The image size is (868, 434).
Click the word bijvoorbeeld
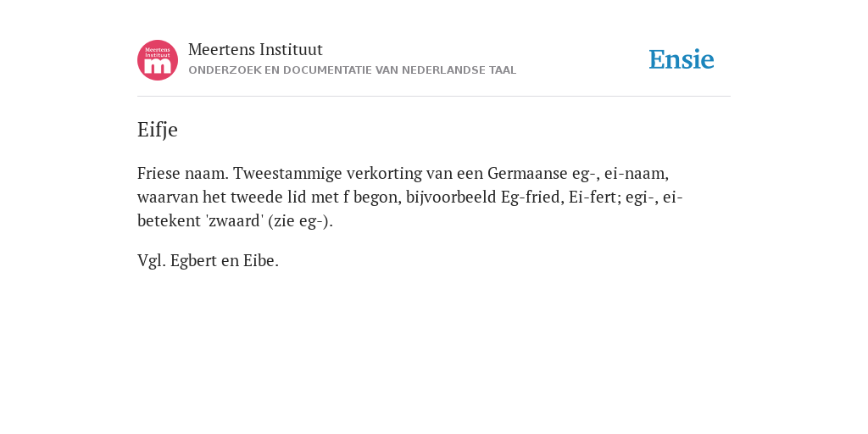click(x=451, y=197)
